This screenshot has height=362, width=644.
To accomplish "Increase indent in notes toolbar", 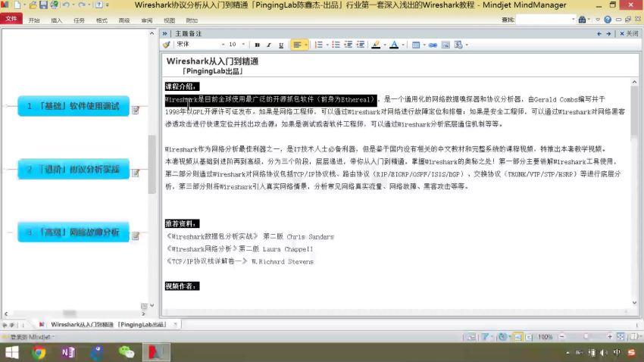I will pos(361,45).
